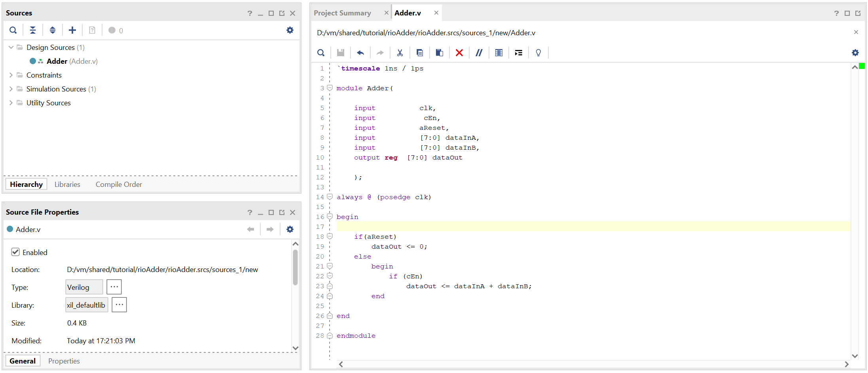Image resolution: width=868 pixels, height=373 pixels.
Task: Cut selected code with scissors icon
Action: pyautogui.click(x=400, y=52)
